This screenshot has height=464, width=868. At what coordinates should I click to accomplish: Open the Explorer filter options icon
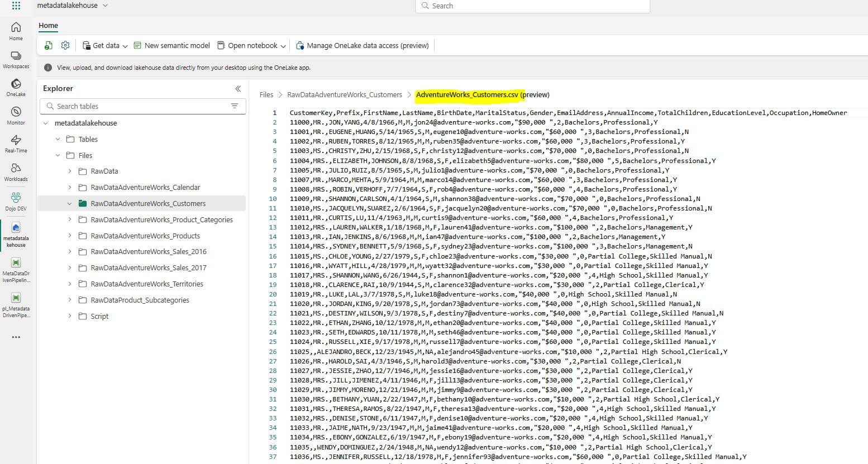(x=235, y=106)
